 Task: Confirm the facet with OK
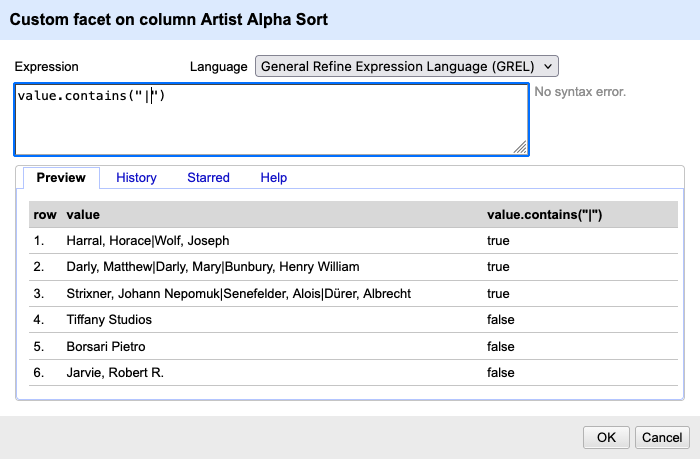coord(606,438)
